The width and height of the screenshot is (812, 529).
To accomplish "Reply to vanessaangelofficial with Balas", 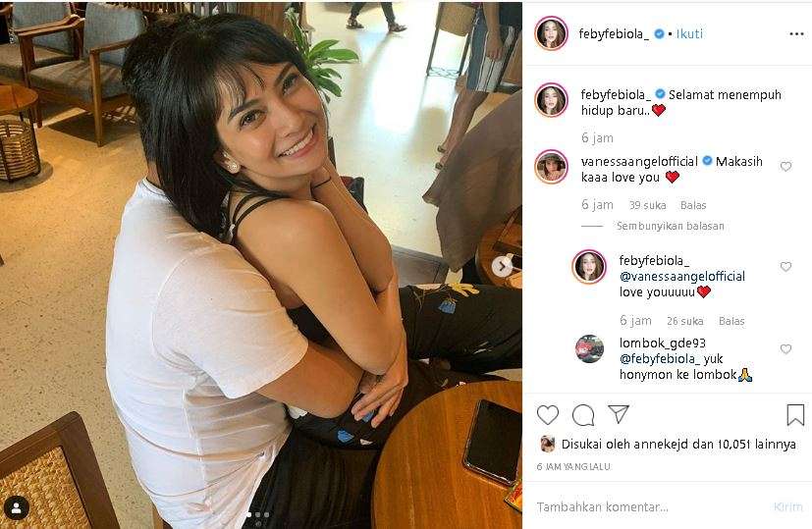I will pos(693,205).
